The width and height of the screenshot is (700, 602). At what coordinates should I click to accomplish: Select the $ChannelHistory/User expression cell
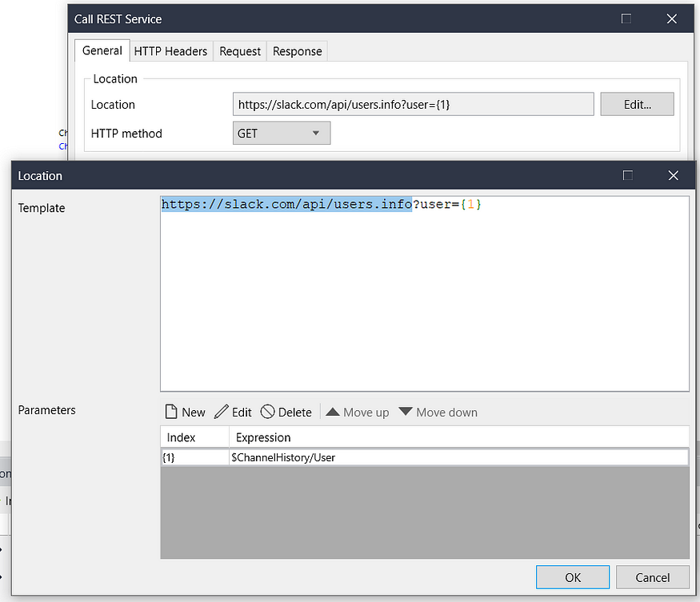tap(458, 457)
